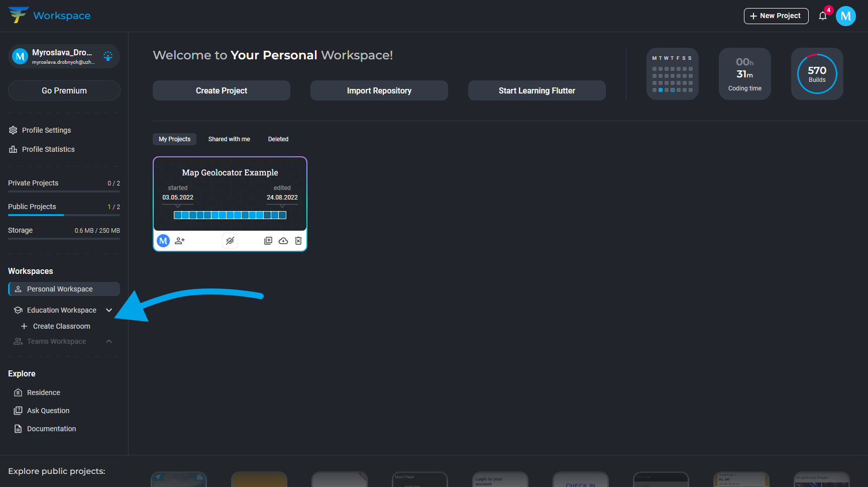The image size is (868, 487).
Task: Select the My Projects tab
Action: [174, 139]
